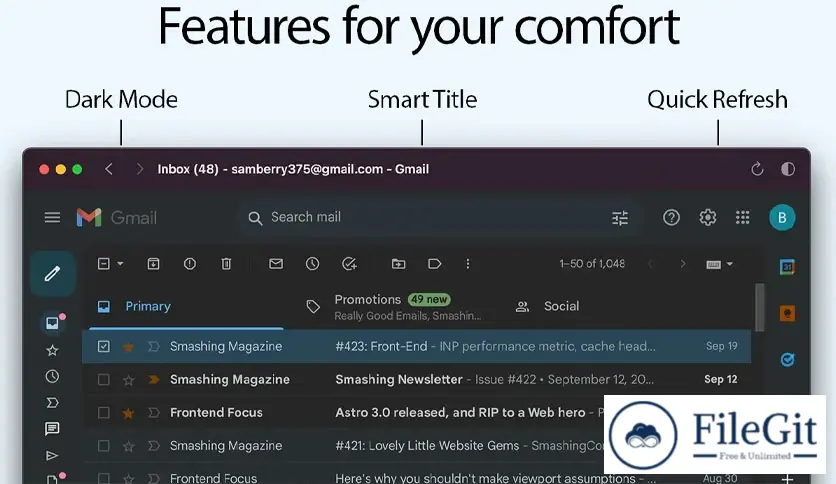
Task: Open the #423: Front-End email
Action: click(x=416, y=346)
